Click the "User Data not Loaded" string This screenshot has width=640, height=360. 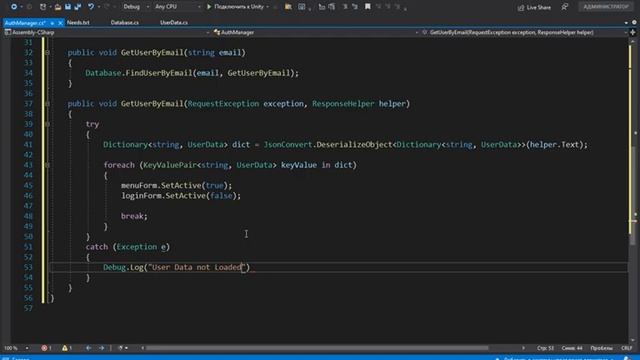point(196,267)
